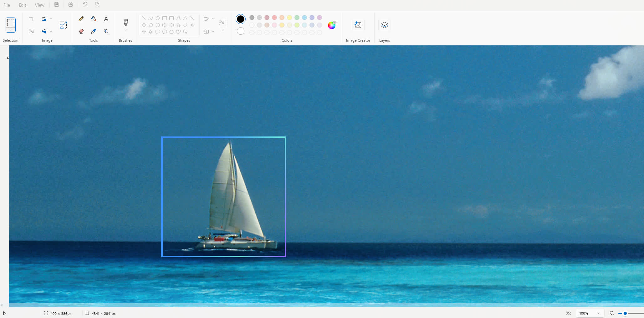
Task: Pick the Pentagon shape
Action: tap(151, 25)
